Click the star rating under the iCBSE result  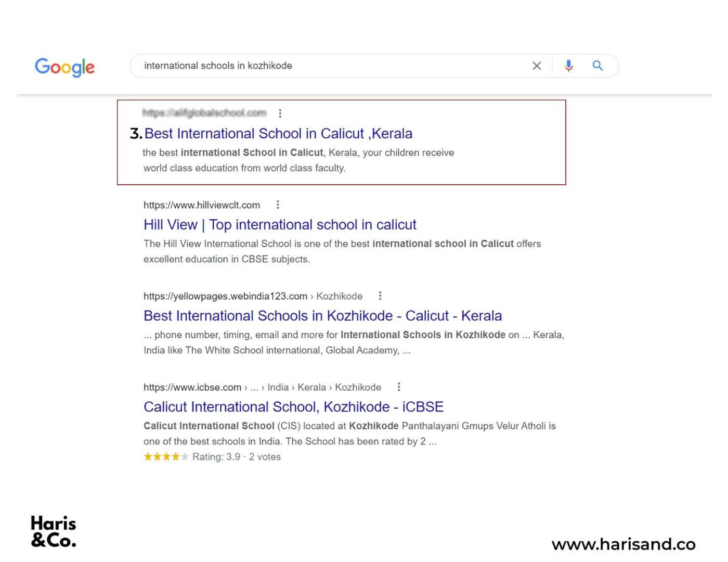166,456
